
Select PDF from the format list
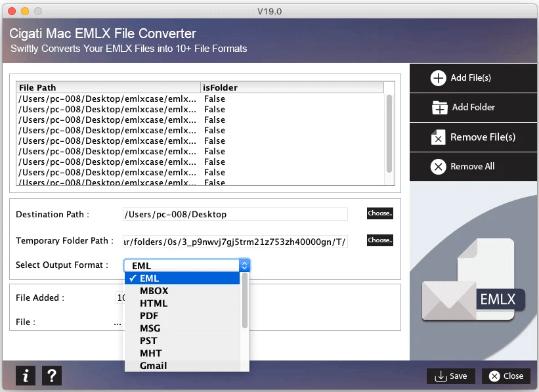tap(183, 316)
